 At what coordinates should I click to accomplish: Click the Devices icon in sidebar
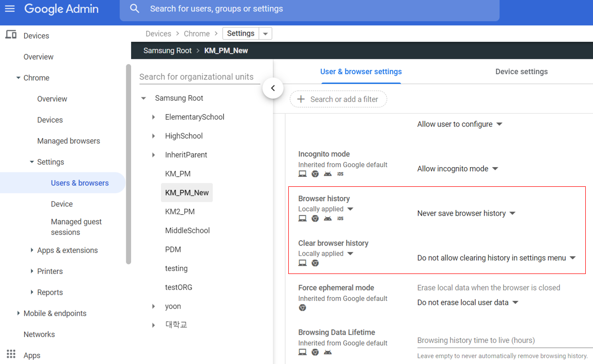pos(11,35)
